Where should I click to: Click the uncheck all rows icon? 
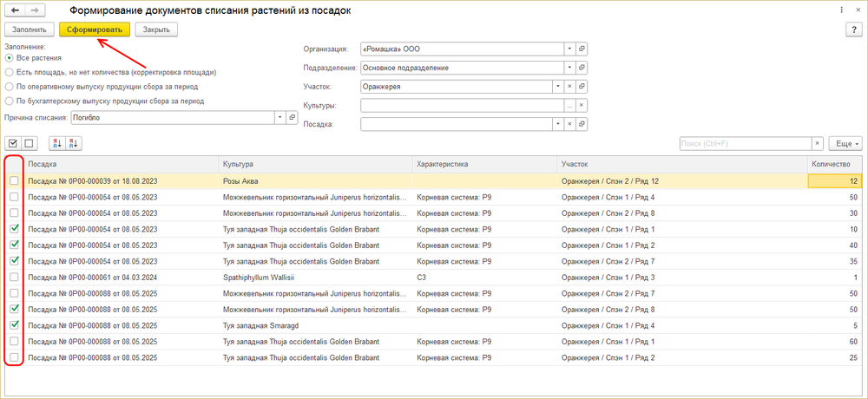pyautogui.click(x=29, y=143)
